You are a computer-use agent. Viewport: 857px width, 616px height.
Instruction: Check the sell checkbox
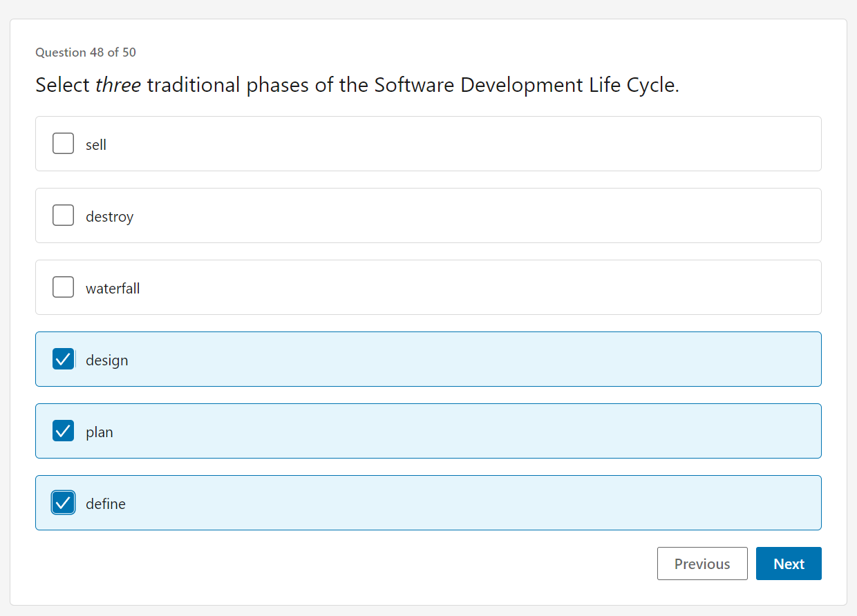[63, 143]
